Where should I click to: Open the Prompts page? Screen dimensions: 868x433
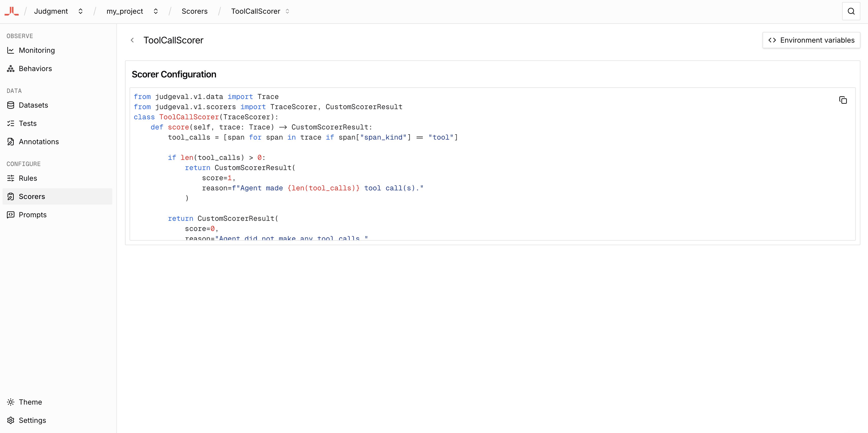pyautogui.click(x=32, y=214)
